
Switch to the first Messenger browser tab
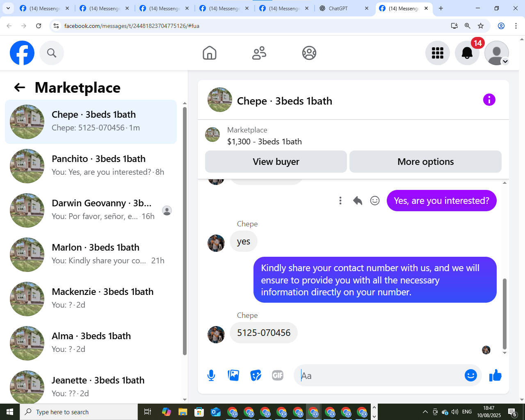coord(44,8)
